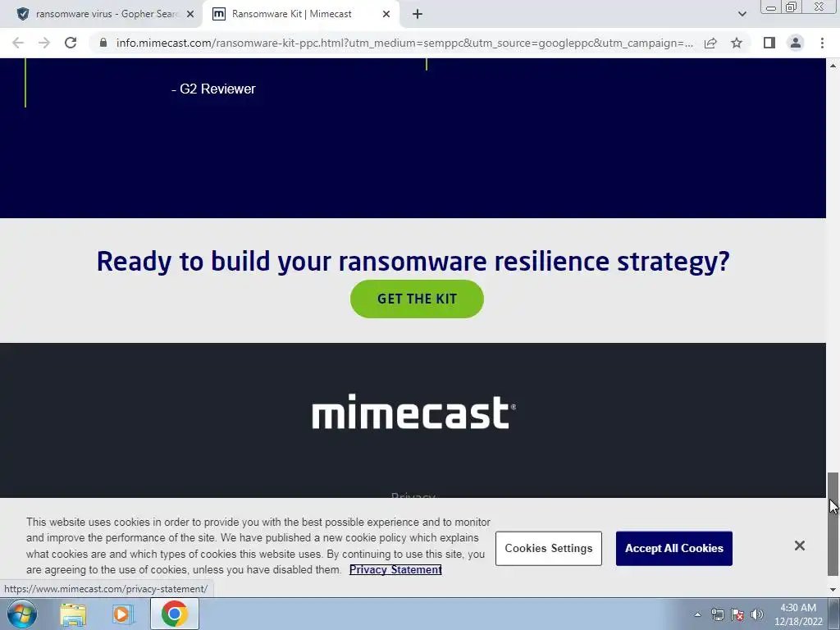Viewport: 840px width, 630px height.
Task: Open Cookies Settings
Action: point(549,549)
